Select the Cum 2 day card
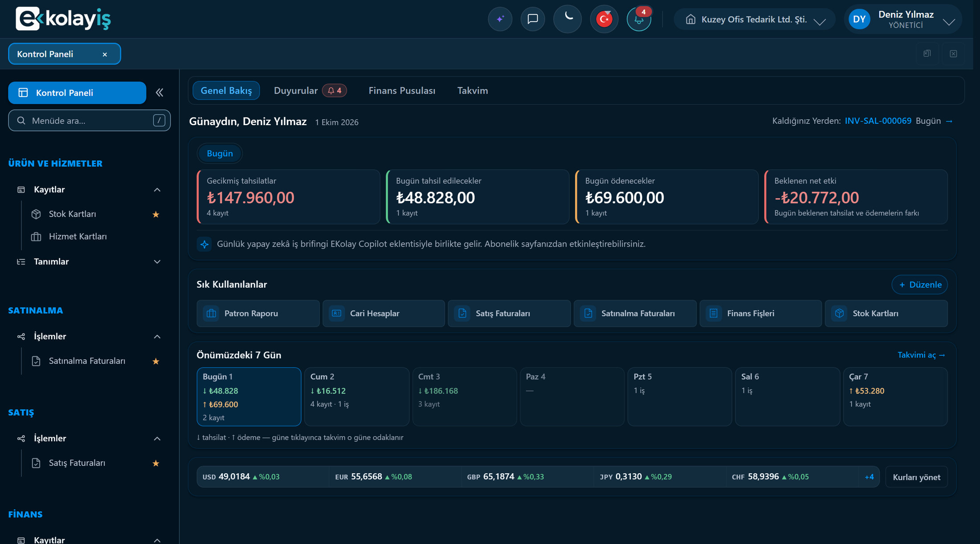The image size is (980, 544). [357, 397]
